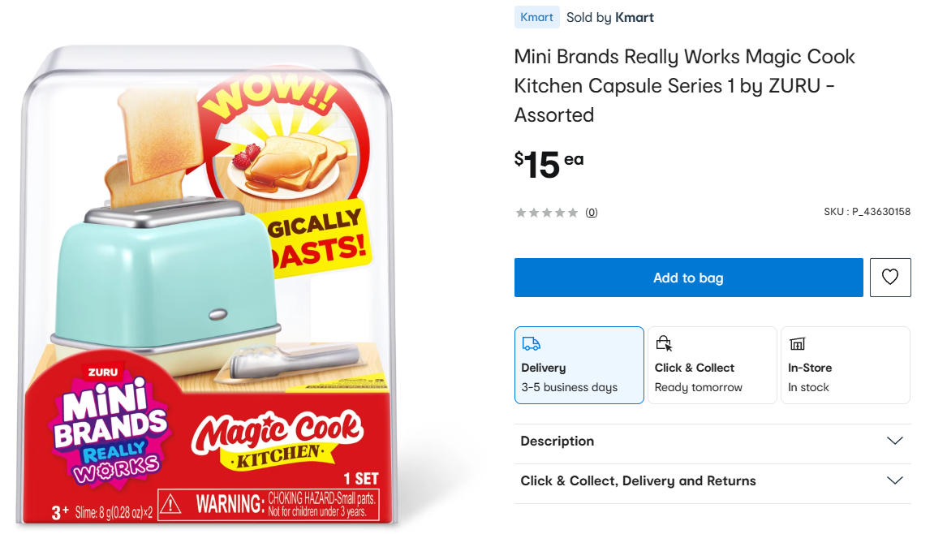Click the chevron beside Delivery and Returns
This screenshot has height=560, width=947.
pyautogui.click(x=894, y=480)
